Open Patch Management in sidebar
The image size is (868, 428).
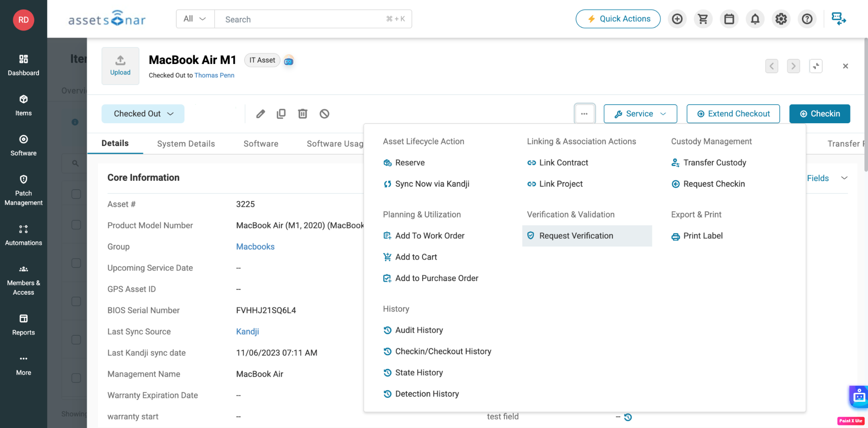click(23, 190)
